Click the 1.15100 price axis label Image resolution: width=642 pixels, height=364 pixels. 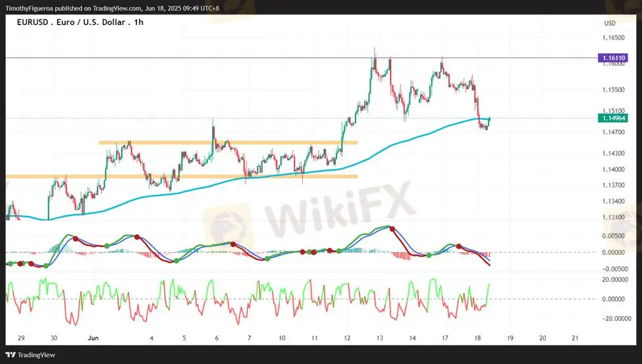pos(613,111)
